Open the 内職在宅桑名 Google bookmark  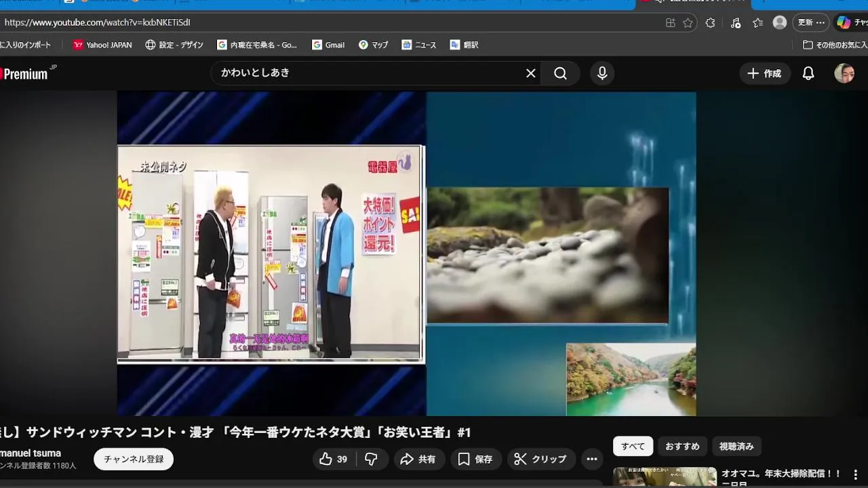[257, 45]
